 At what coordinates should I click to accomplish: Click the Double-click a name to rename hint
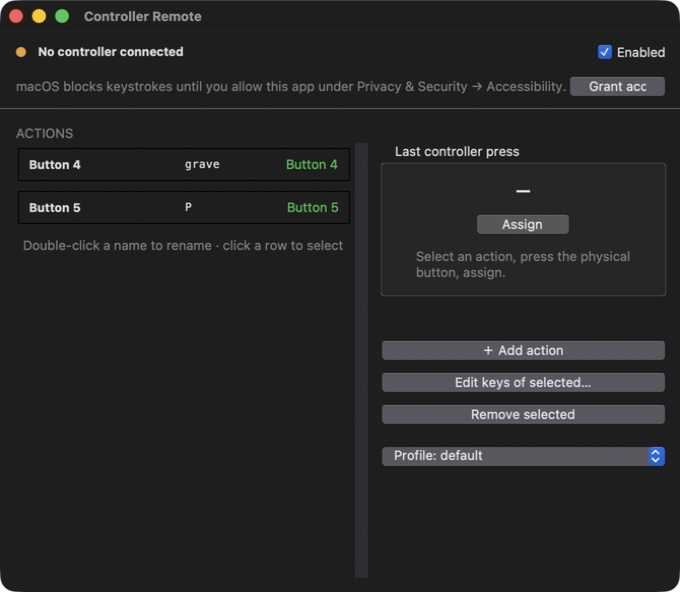[x=183, y=245]
